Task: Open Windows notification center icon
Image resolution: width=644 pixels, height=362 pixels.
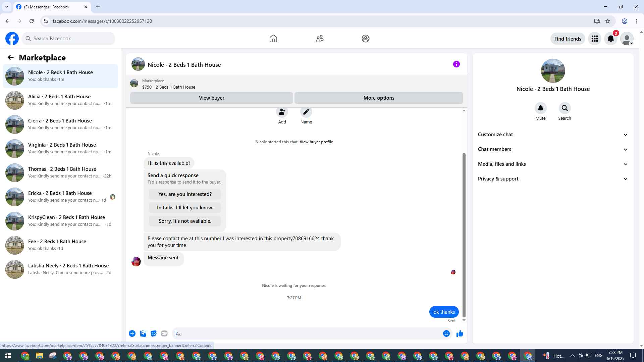Action: [633, 356]
